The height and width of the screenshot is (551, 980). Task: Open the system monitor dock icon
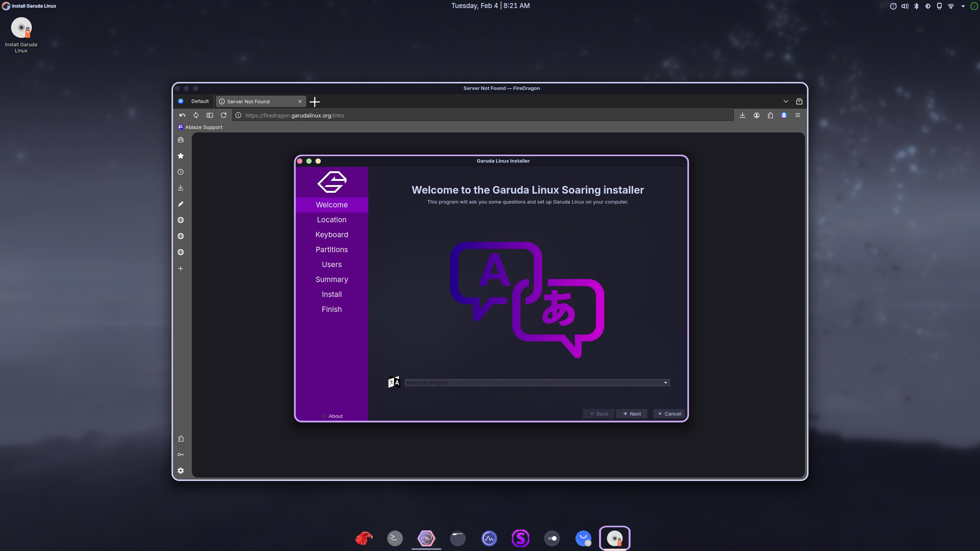click(489, 538)
